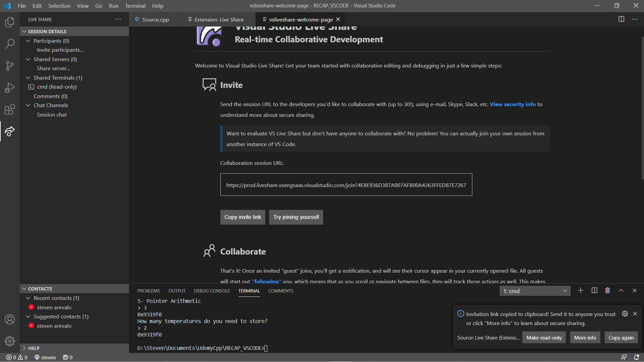The width and height of the screenshot is (644, 362).
Task: Click the collaboration session URL field
Action: pos(346,185)
